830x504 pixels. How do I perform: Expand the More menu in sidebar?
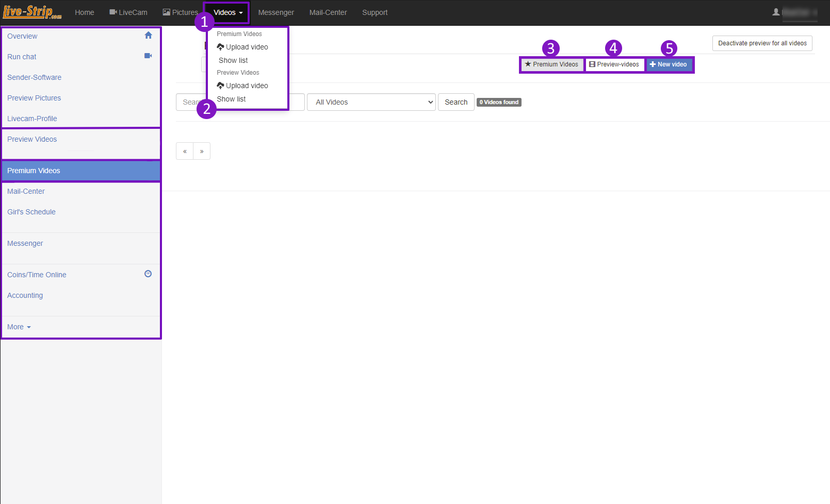(19, 327)
